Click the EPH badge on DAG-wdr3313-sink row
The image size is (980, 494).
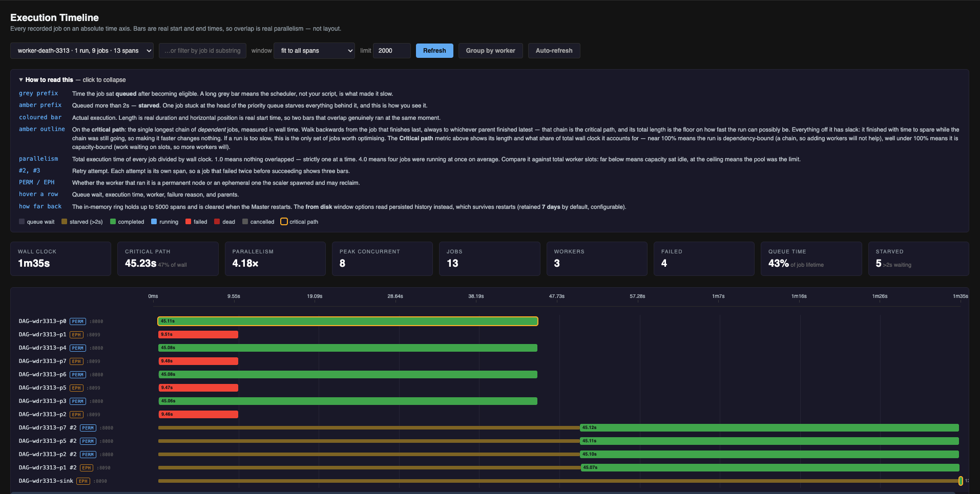point(83,481)
